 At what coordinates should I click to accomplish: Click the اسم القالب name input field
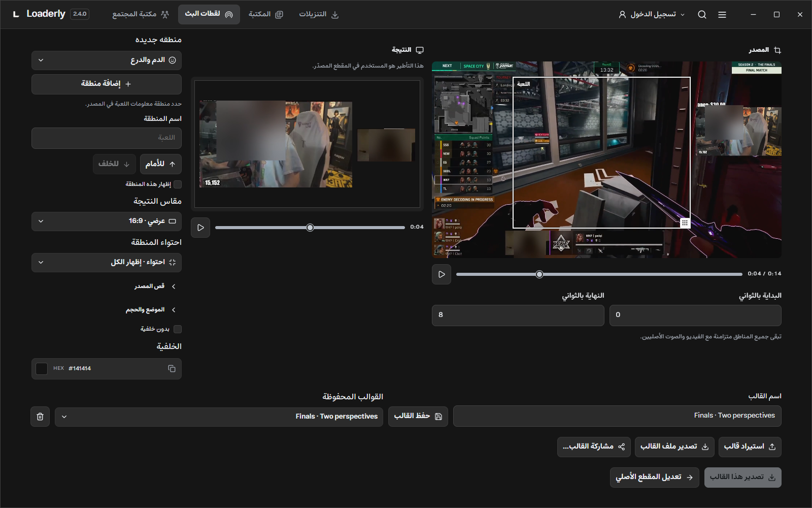(x=617, y=416)
